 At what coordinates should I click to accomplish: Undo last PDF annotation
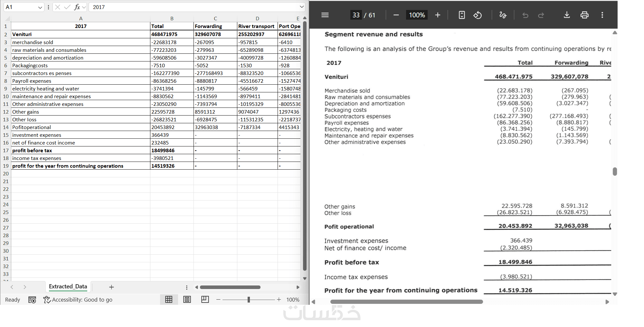pyautogui.click(x=525, y=15)
